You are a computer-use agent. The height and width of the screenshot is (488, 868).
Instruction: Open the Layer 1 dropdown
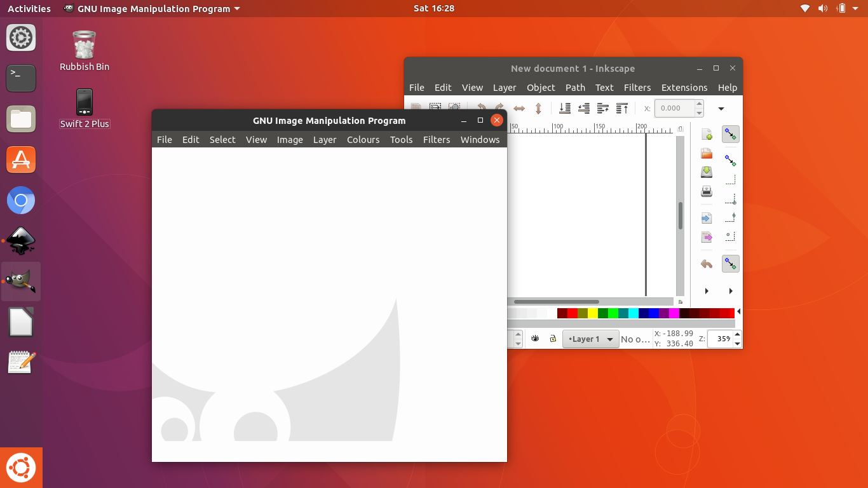coord(591,339)
